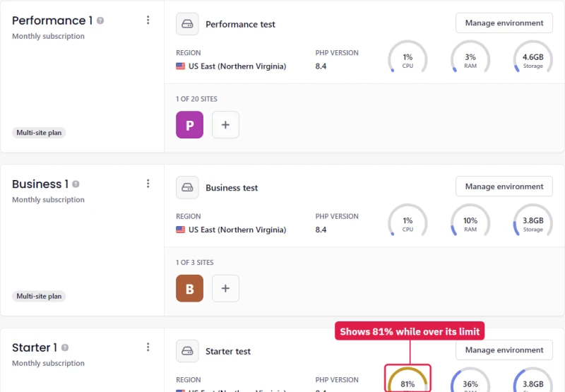This screenshot has width=565, height=392.
Task: Click the Business 1 plan title
Action: 40,184
